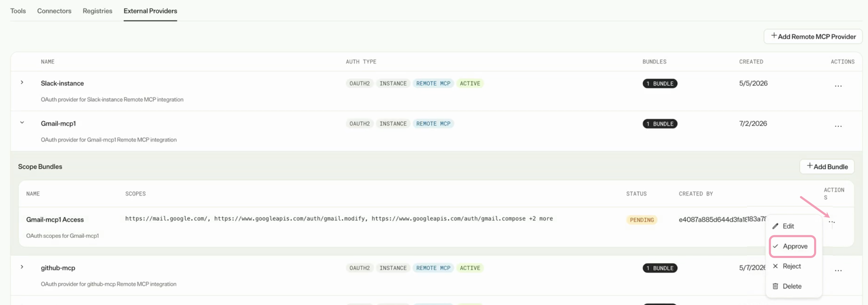The image size is (868, 305).
Task: Click the '+2 more' scopes text
Action: [x=541, y=219]
